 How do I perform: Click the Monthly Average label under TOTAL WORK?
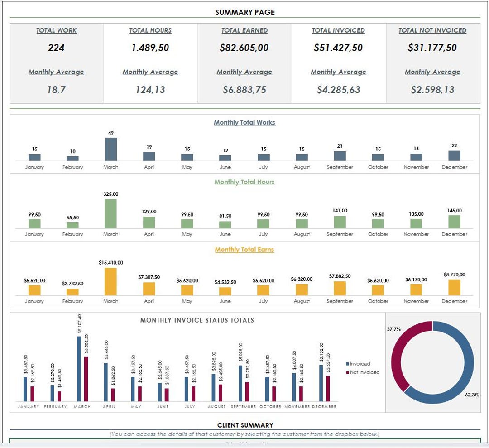(56, 72)
